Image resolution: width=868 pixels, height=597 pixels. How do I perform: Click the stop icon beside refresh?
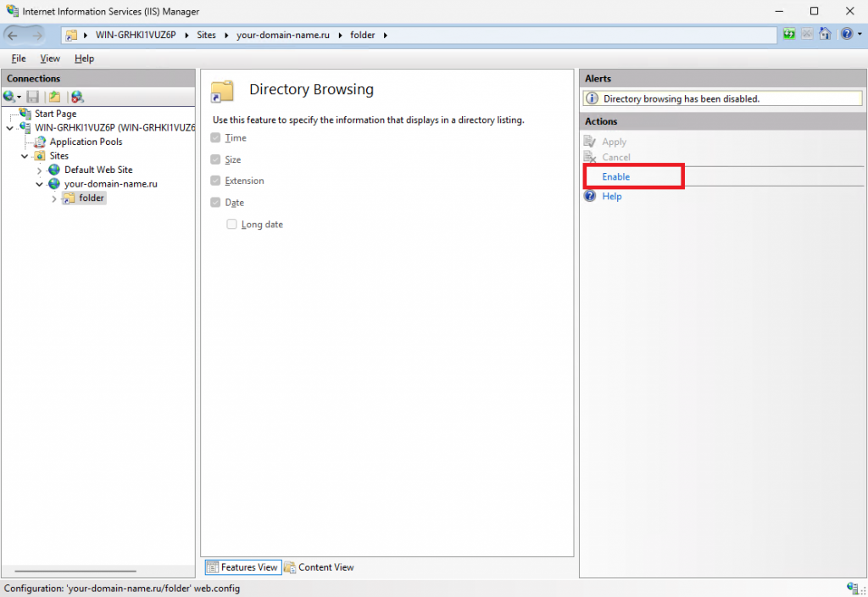807,34
